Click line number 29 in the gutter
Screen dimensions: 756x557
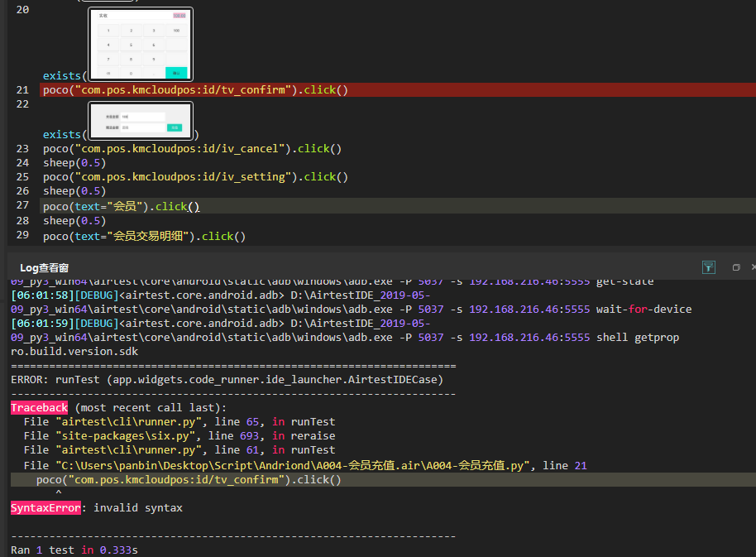[x=22, y=235]
